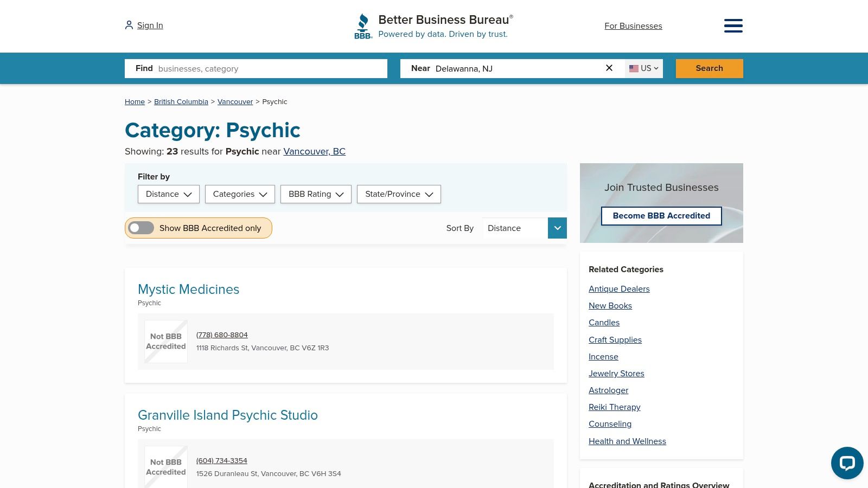Viewport: 868px width, 488px height.
Task: Click address 1526 Duranleau St, Vancouver
Action: pos(269,473)
